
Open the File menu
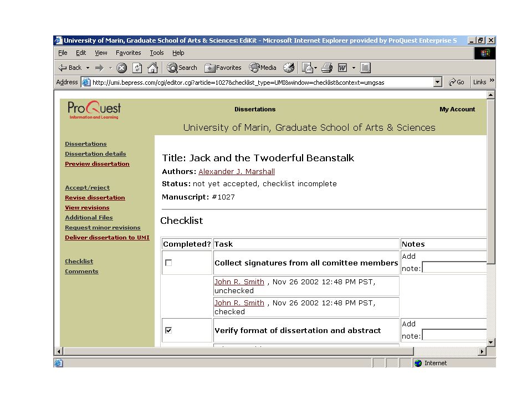[63, 53]
